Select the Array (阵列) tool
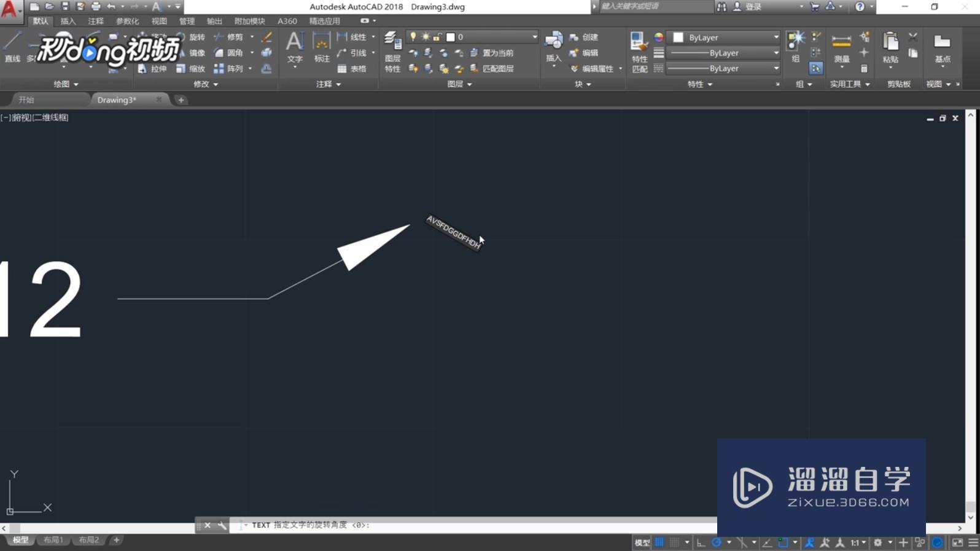 coord(228,69)
